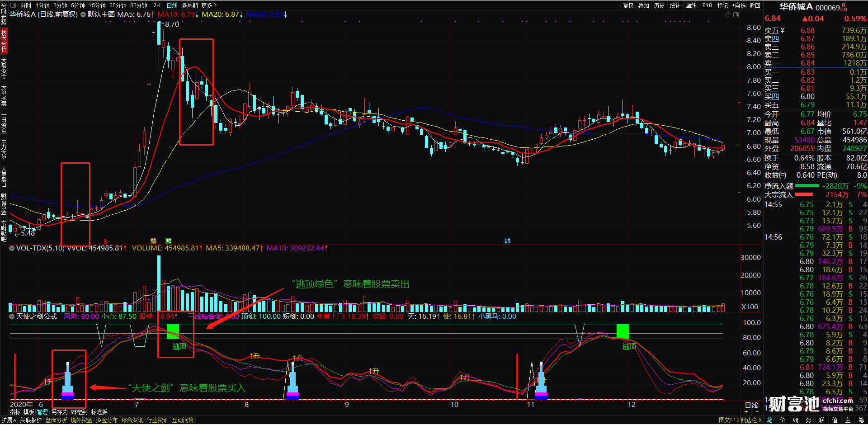
Task: Open the 价 price-distribution icon in the bottom bar
Action: (783, 420)
